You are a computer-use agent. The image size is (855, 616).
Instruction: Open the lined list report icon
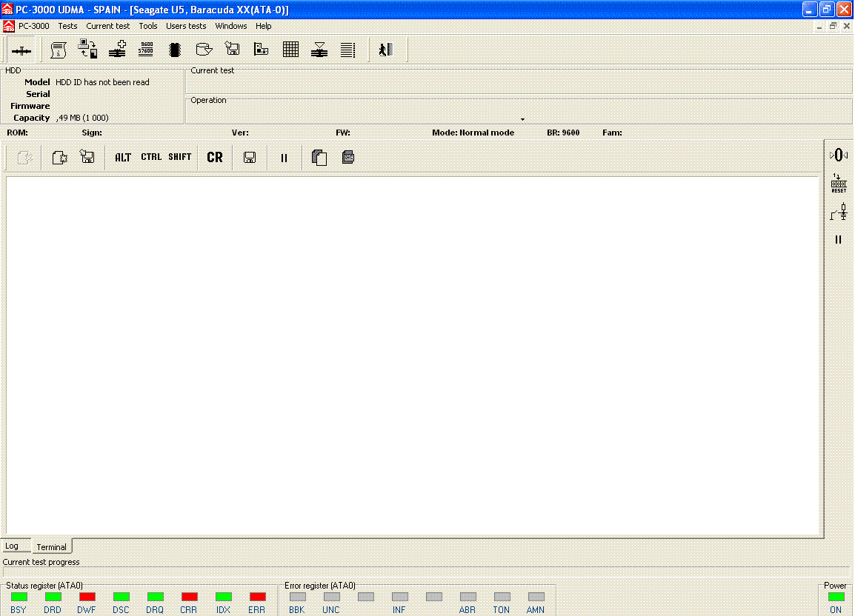coord(348,50)
